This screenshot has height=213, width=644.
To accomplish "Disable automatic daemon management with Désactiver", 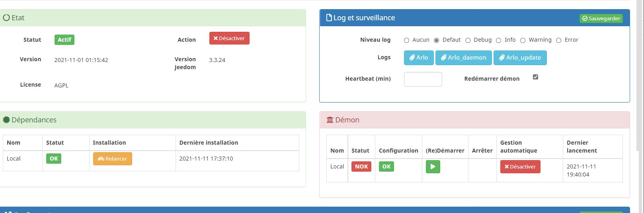I will point(520,167).
